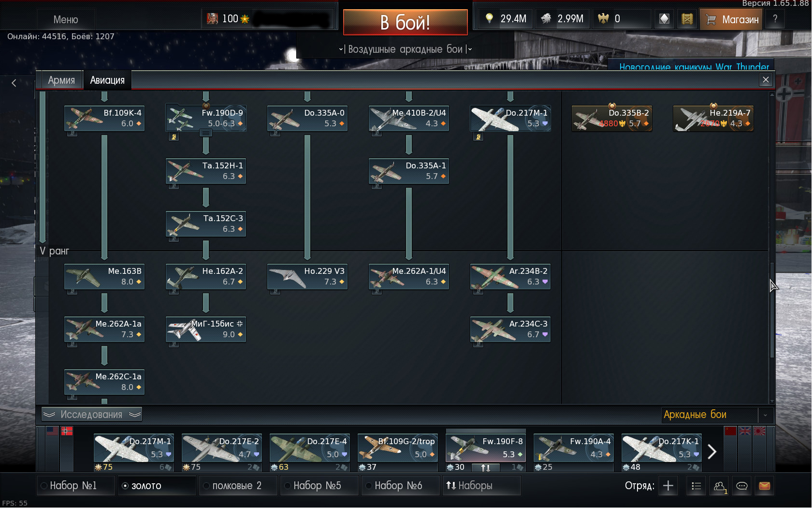The height and width of the screenshot is (508, 812).
Task: Select preset Набор №1
Action: 76,486
